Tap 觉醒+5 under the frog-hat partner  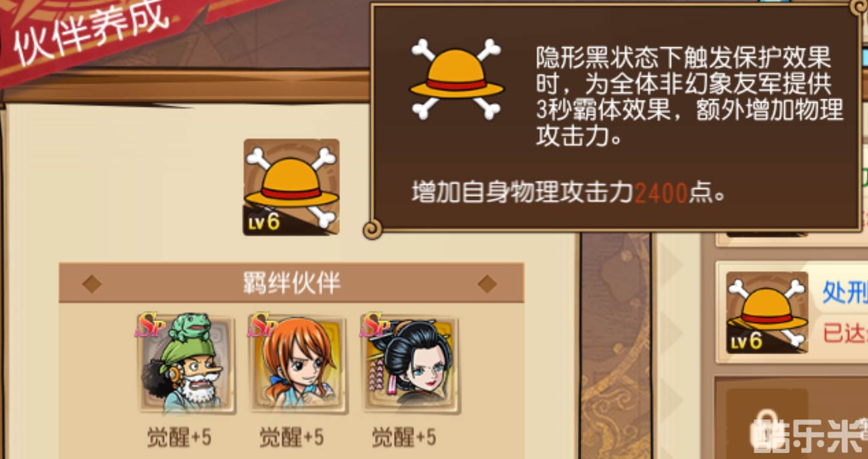pos(179,437)
